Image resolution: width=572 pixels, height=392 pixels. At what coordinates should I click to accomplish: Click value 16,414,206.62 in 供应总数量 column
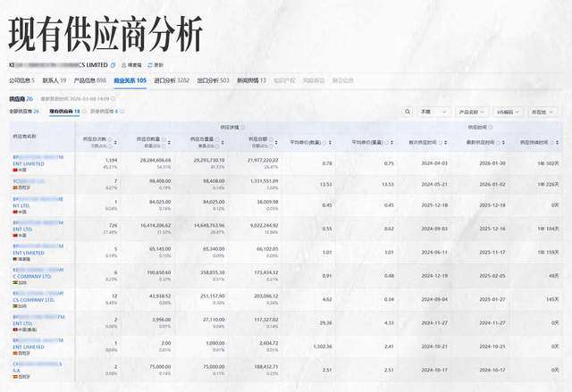pos(156,226)
